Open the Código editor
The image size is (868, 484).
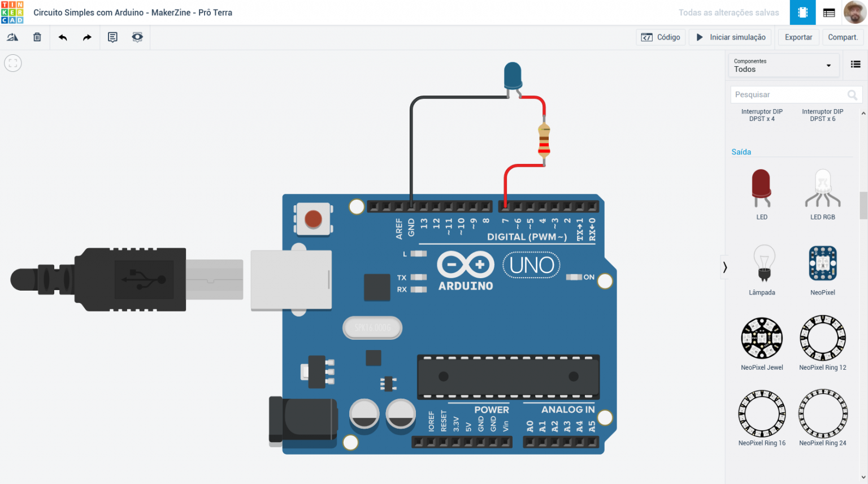point(660,37)
